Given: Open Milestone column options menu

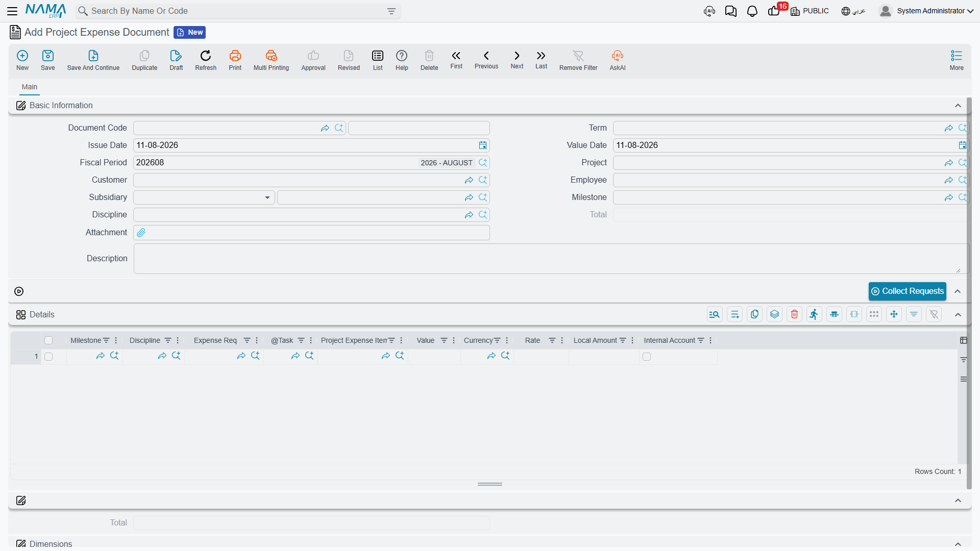Looking at the screenshot, I should coord(116,340).
